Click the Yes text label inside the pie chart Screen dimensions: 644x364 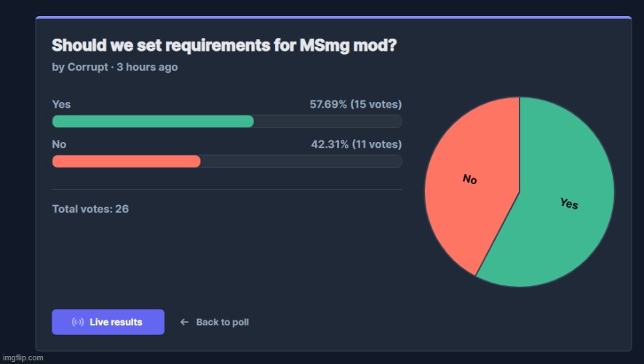click(x=569, y=203)
